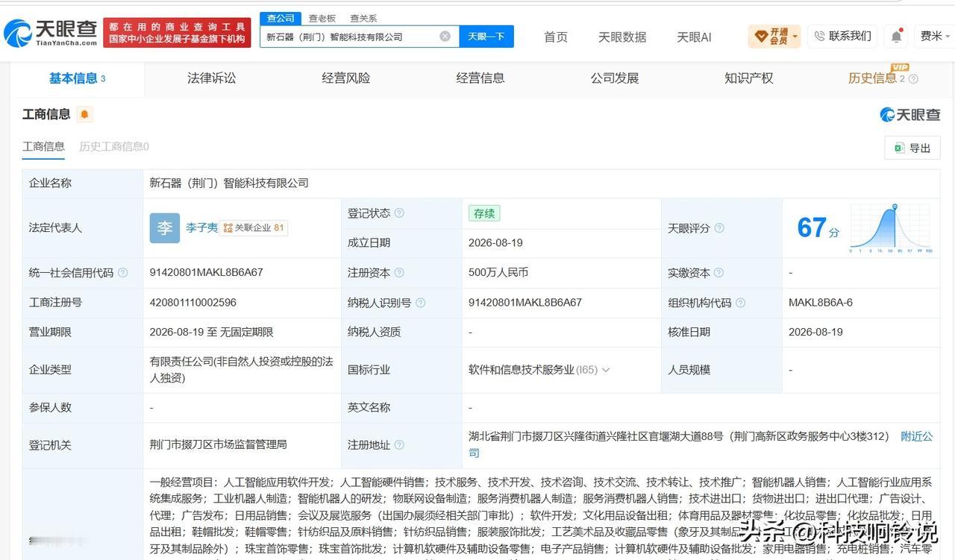
Task: Click the help icon next to 天眼评分
Action: pyautogui.click(x=719, y=228)
